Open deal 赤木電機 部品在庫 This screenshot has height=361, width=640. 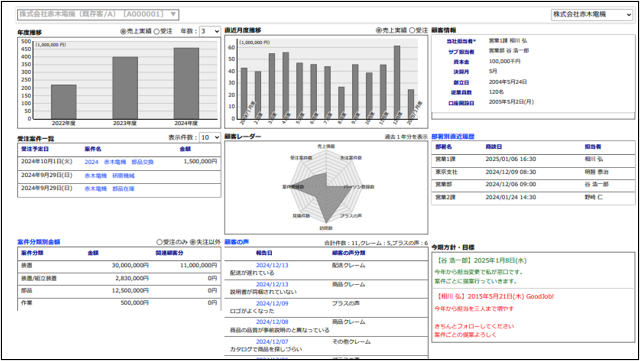coord(109,189)
